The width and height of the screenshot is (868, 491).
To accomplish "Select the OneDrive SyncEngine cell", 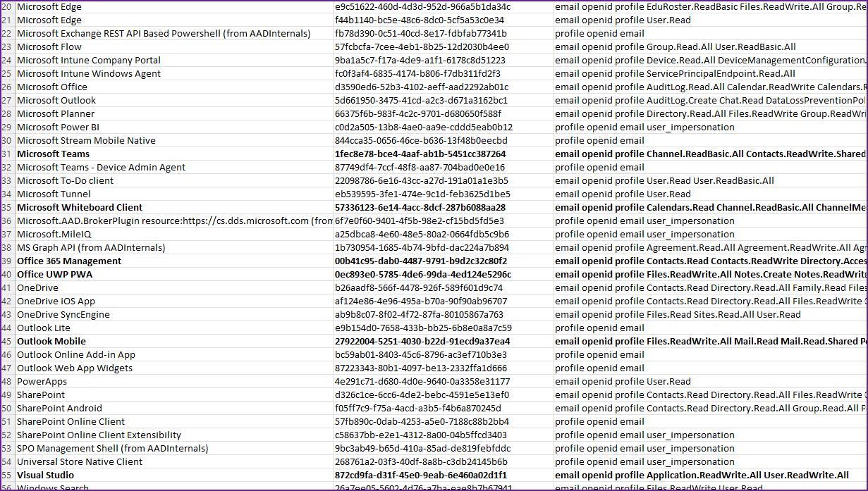I will tap(174, 315).
